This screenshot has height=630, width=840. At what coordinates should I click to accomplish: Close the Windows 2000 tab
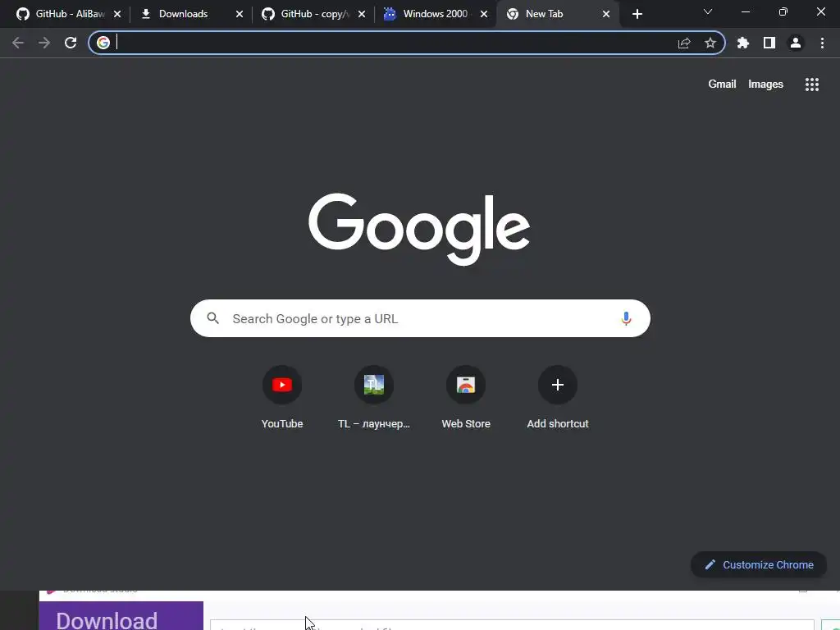point(484,14)
